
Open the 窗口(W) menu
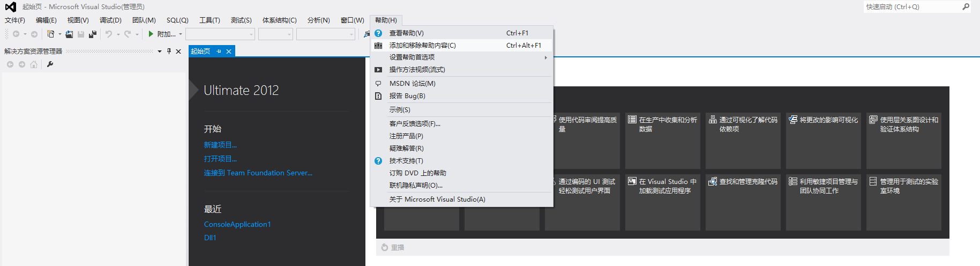(352, 20)
